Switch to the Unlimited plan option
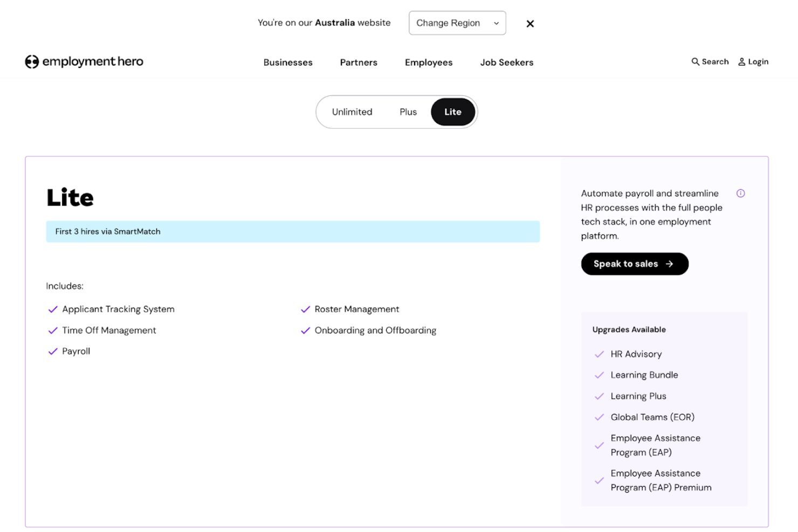798x532 pixels. pos(352,112)
